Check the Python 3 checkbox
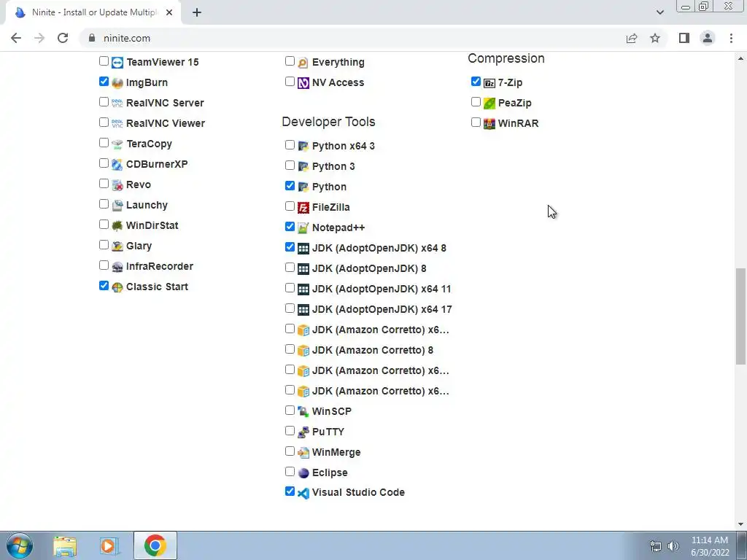Screen dimensions: 747x560 290,166
